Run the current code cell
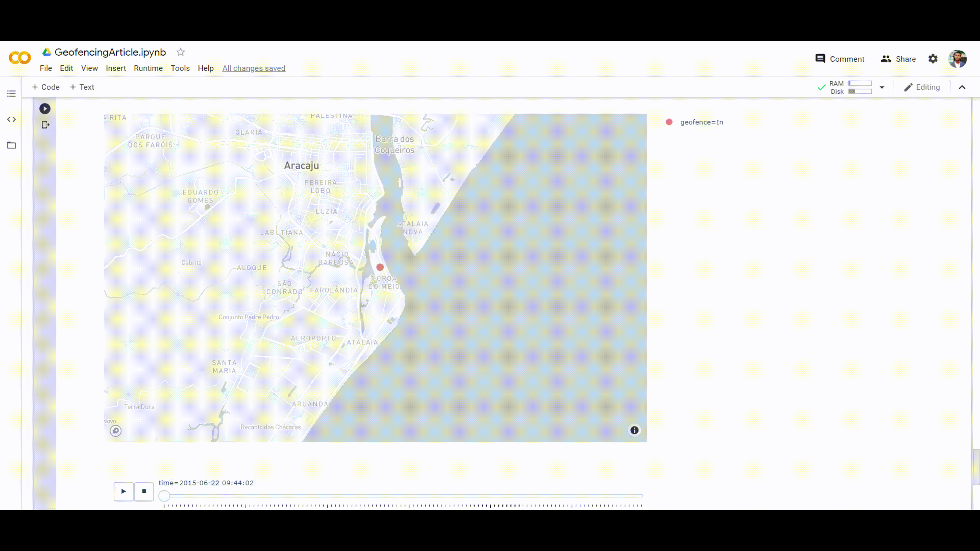 [44, 109]
